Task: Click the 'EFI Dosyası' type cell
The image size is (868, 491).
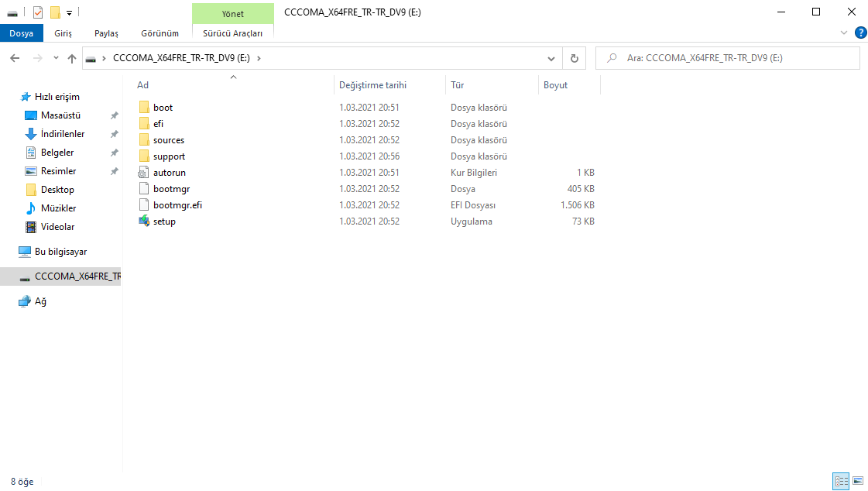Action: (473, 204)
